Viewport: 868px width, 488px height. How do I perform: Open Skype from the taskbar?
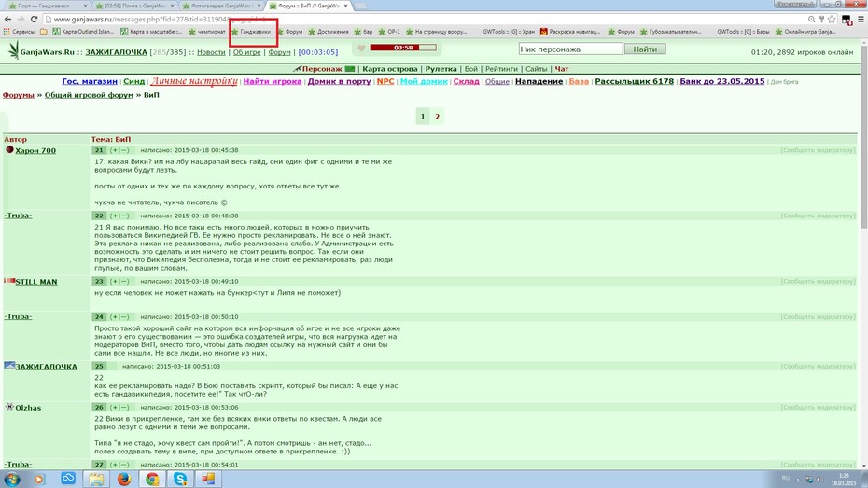(x=180, y=480)
